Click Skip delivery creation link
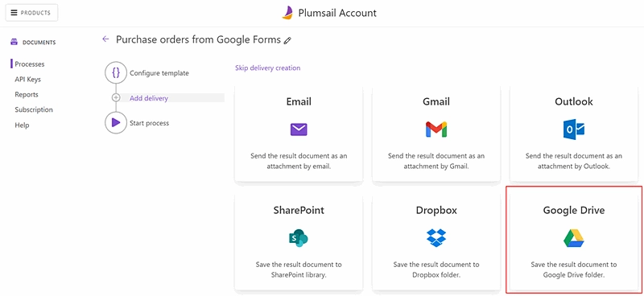Image resolution: width=644 pixels, height=296 pixels. click(267, 68)
